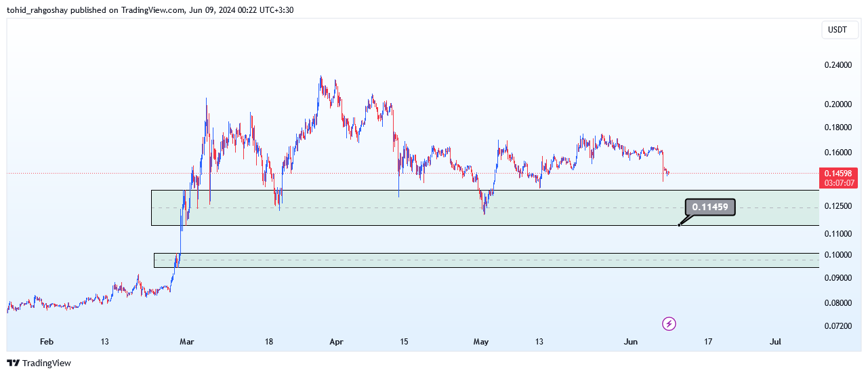Click the May date marker
The width and height of the screenshot is (868, 375).
pos(480,342)
